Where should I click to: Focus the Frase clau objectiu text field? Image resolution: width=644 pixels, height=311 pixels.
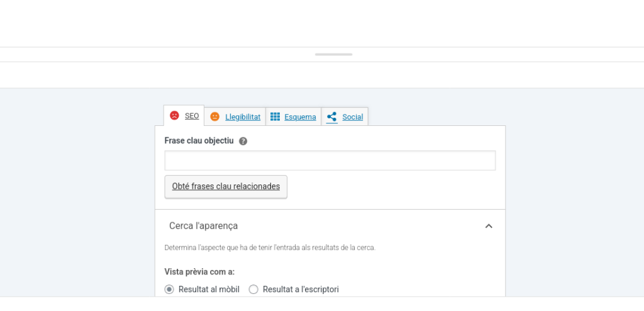pos(330,161)
